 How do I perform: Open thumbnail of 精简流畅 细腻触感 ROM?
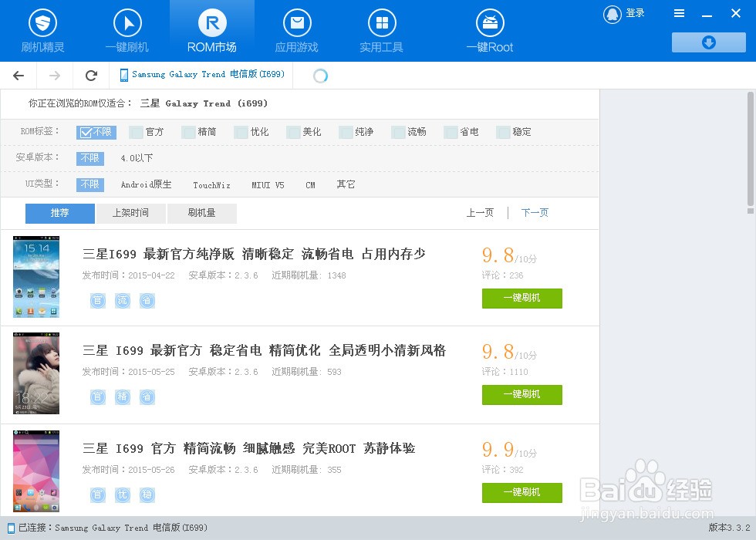tap(36, 471)
